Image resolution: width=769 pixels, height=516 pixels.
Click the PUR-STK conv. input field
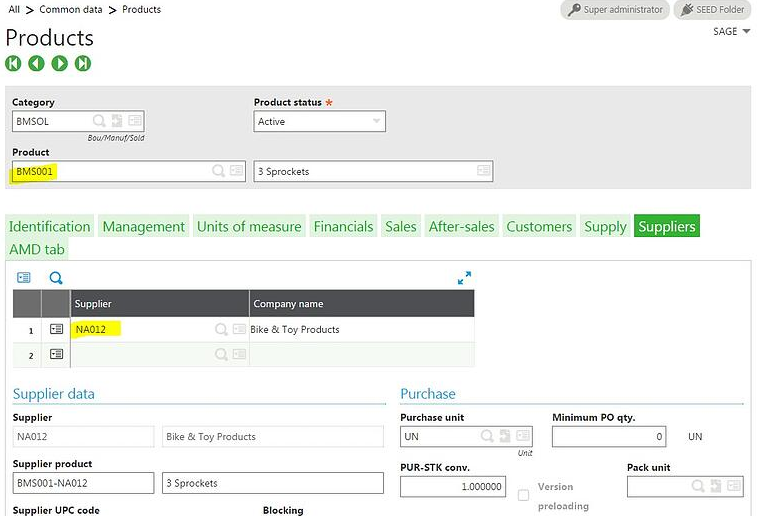click(x=453, y=485)
